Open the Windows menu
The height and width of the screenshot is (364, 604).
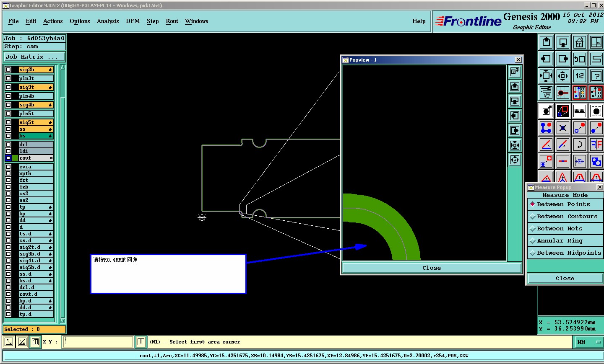coord(197,21)
